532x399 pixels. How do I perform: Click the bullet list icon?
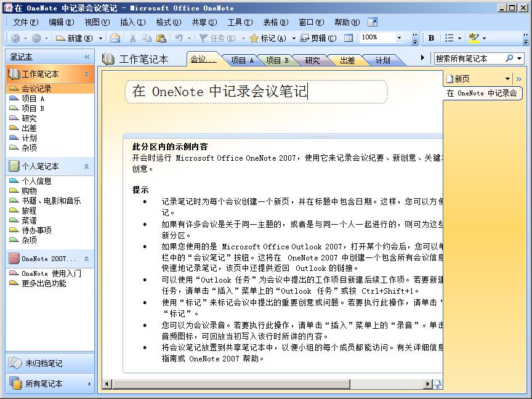pyautogui.click(x=449, y=38)
